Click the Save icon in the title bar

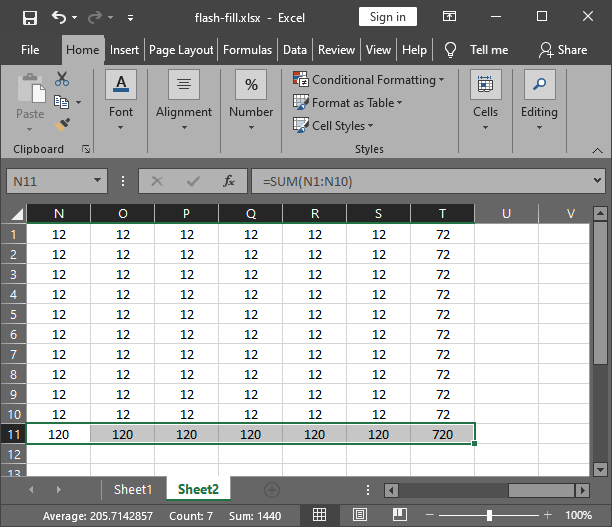[x=30, y=18]
